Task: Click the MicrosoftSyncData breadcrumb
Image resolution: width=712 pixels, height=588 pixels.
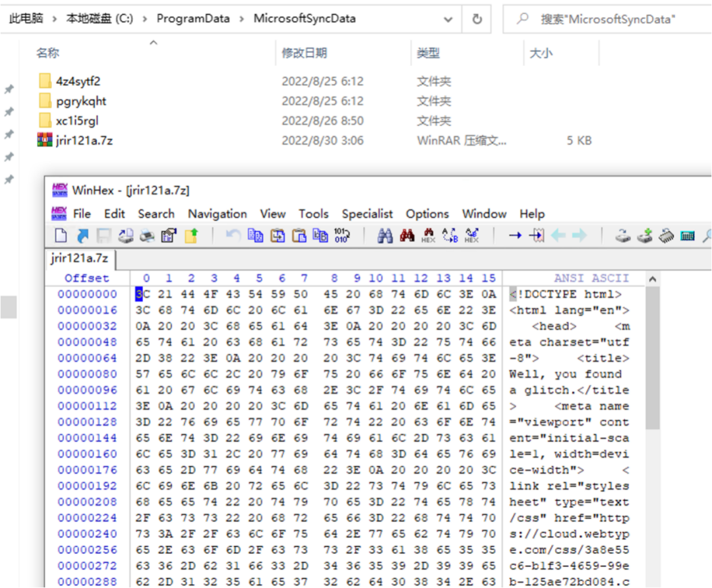Action: 305,18
